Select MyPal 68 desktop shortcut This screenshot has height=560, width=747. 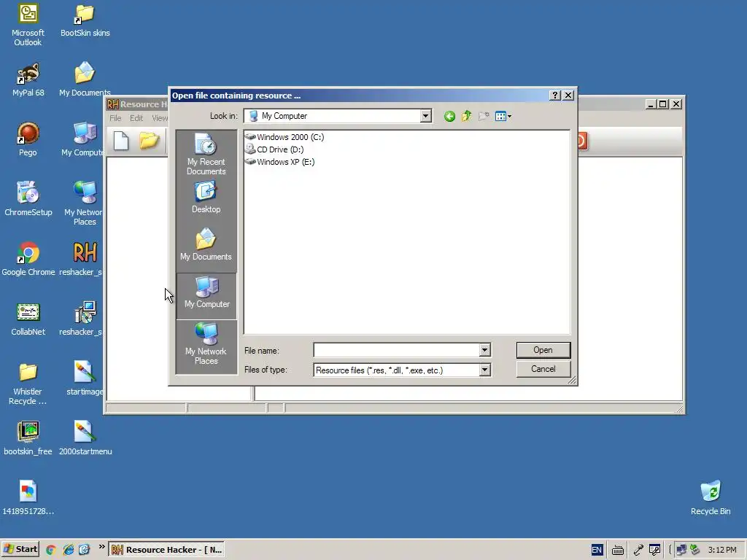tap(28, 80)
